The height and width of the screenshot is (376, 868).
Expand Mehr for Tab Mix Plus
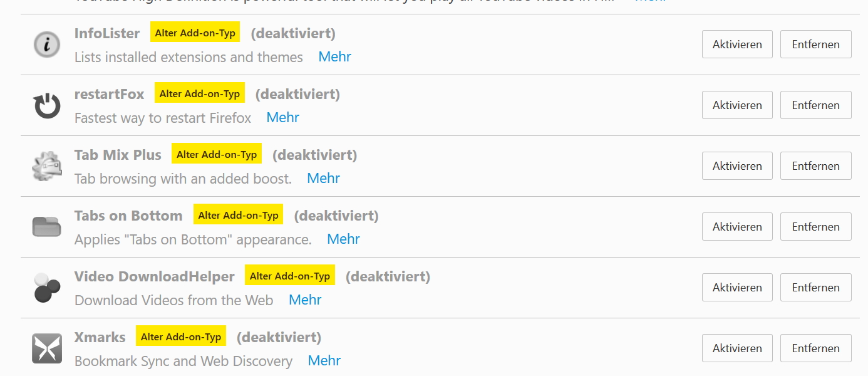[323, 179]
